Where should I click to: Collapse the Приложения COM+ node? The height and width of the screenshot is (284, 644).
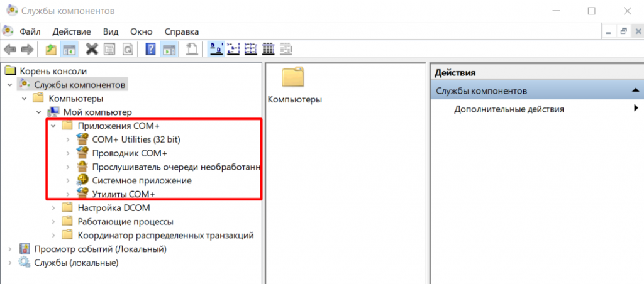point(53,126)
